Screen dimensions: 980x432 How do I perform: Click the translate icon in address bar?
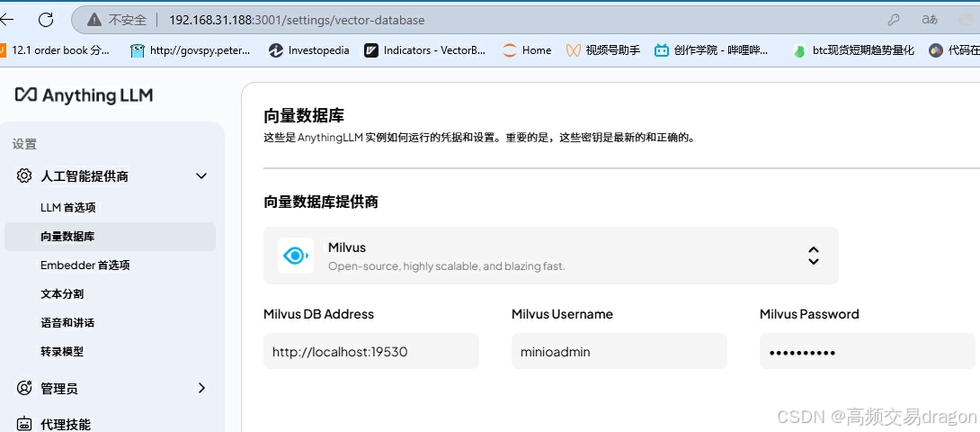point(930,20)
